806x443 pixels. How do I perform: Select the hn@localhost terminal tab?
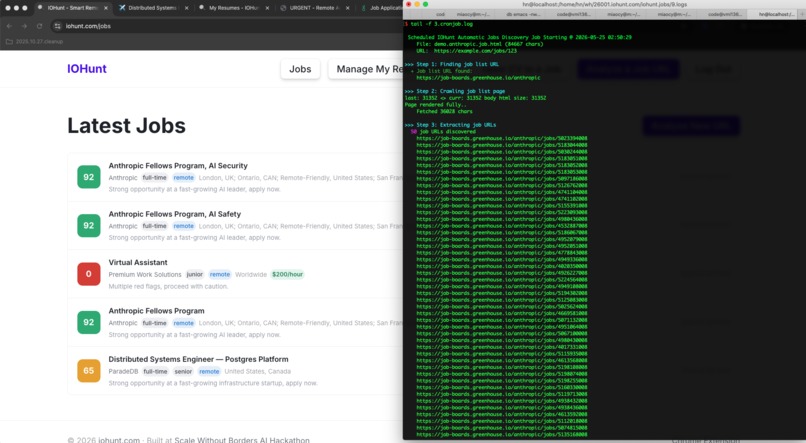pyautogui.click(x=777, y=14)
